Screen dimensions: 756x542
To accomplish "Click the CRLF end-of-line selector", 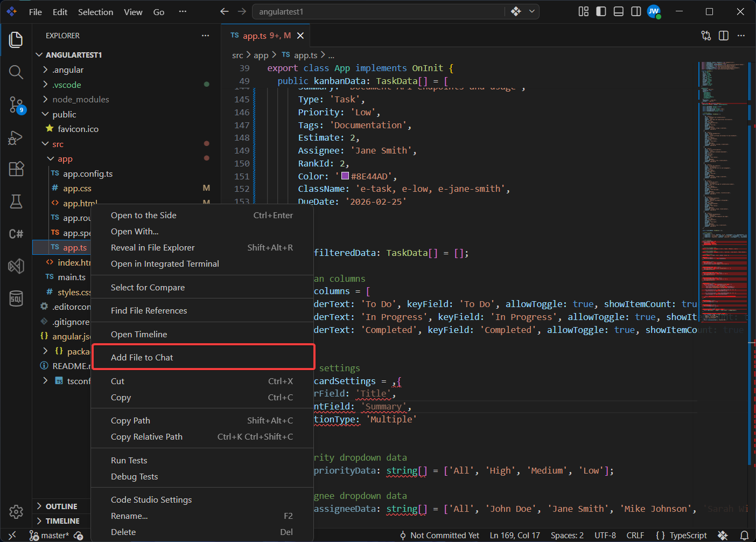I will point(635,536).
